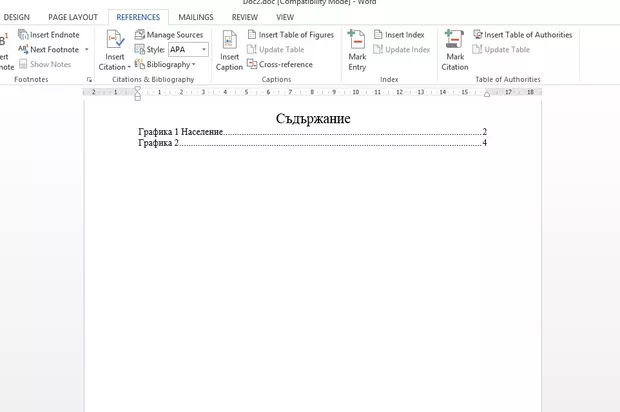Select the REFERENCES tab
The width and height of the screenshot is (620, 412).
pyautogui.click(x=138, y=17)
